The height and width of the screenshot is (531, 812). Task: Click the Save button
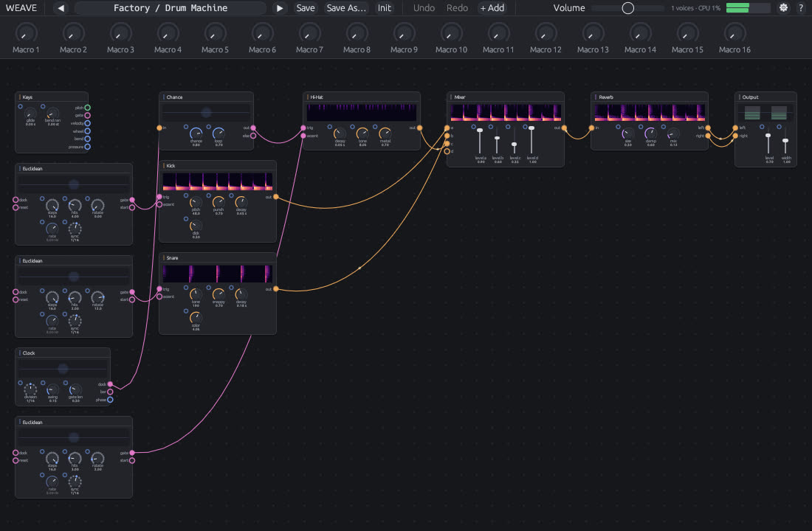coord(306,8)
